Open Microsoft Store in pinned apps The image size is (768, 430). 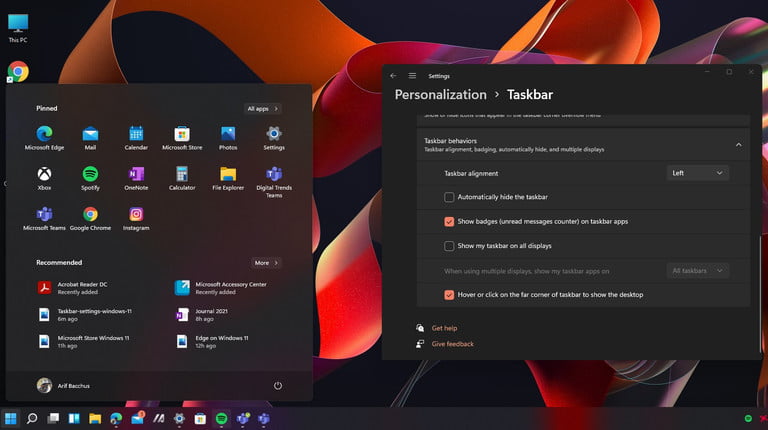point(182,138)
